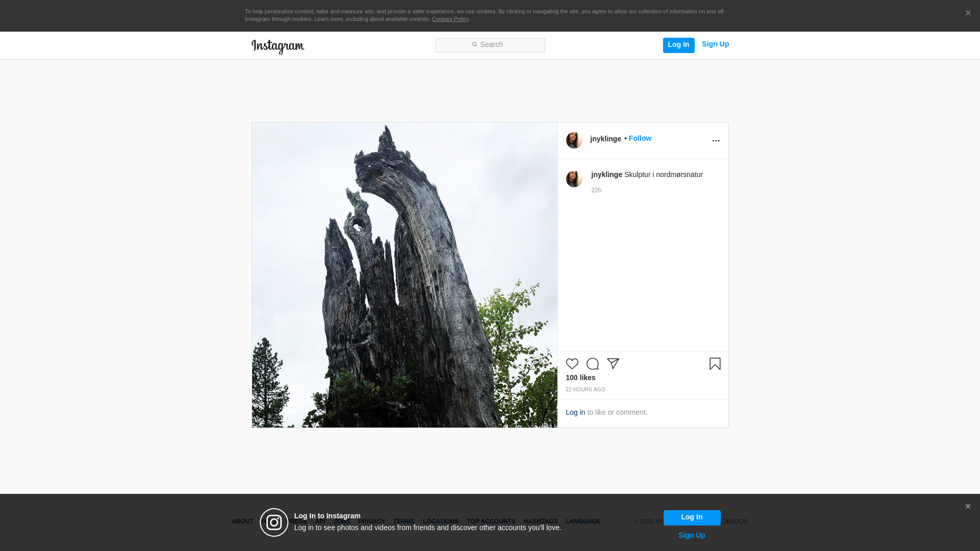This screenshot has height=551, width=980.
Task: Open the dead tree sculpture photo
Action: point(405,275)
